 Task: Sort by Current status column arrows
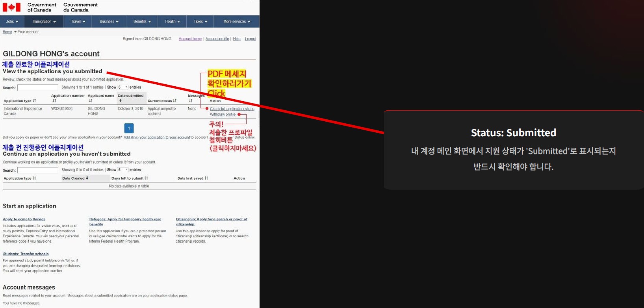click(x=175, y=101)
